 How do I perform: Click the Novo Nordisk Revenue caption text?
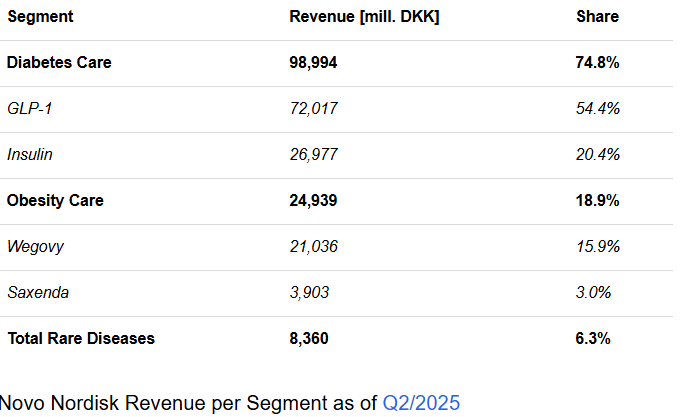(x=190, y=403)
